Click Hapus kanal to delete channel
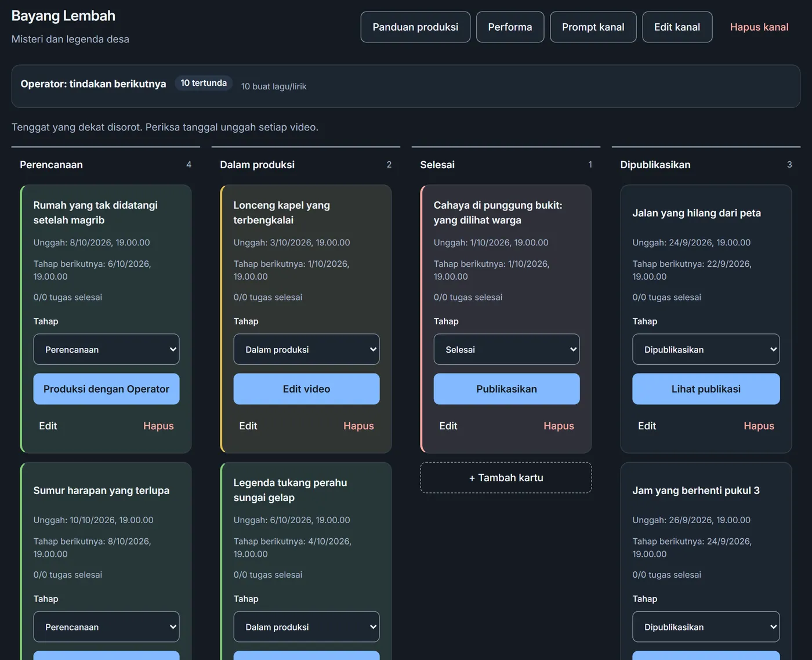Screen dimensions: 812x660 coord(759,27)
